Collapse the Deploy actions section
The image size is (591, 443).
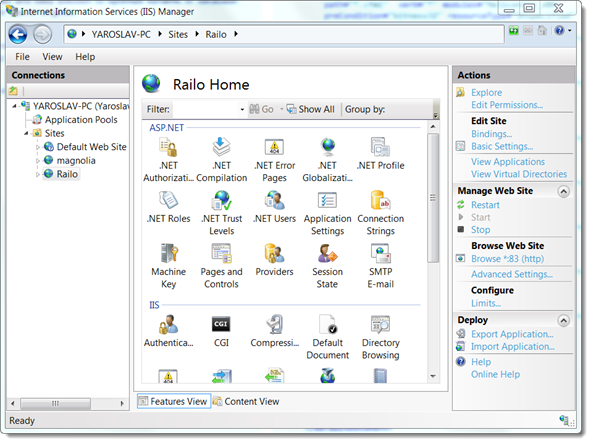[563, 320]
